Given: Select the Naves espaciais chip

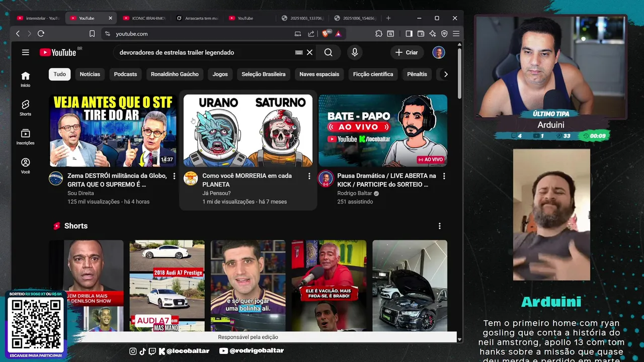Looking at the screenshot, I should point(319,74).
